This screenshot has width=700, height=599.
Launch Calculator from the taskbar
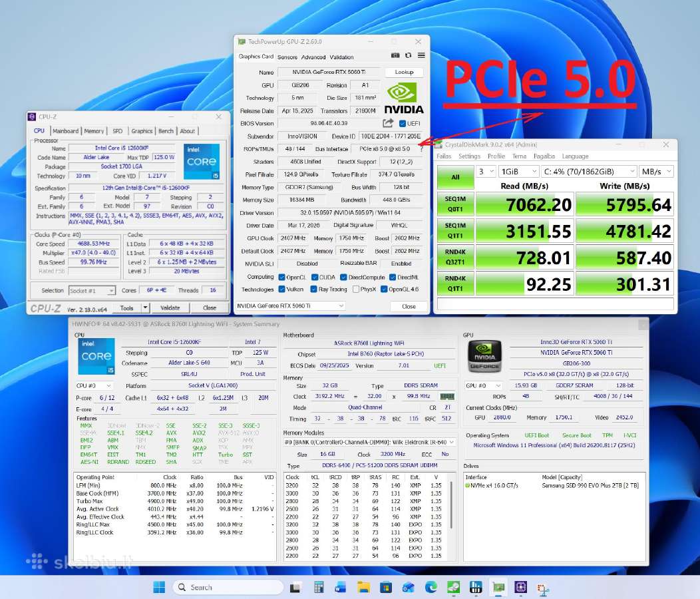[x=318, y=588]
